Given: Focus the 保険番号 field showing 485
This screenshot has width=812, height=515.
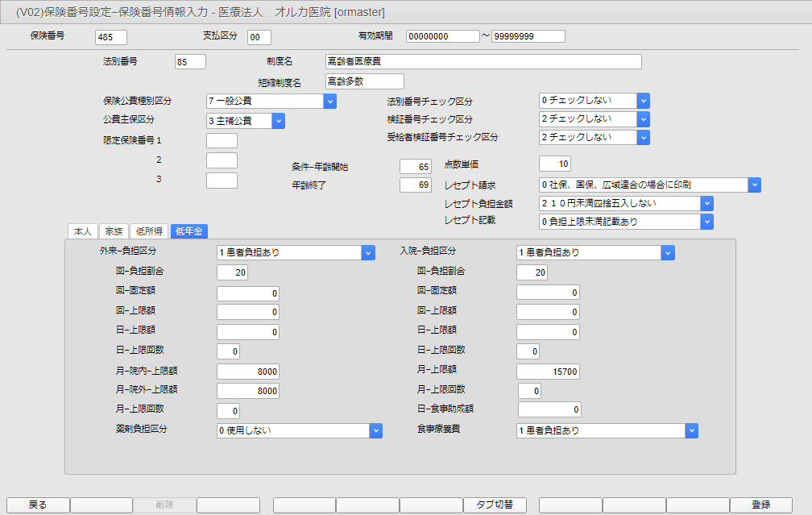Looking at the screenshot, I should pyautogui.click(x=111, y=37).
